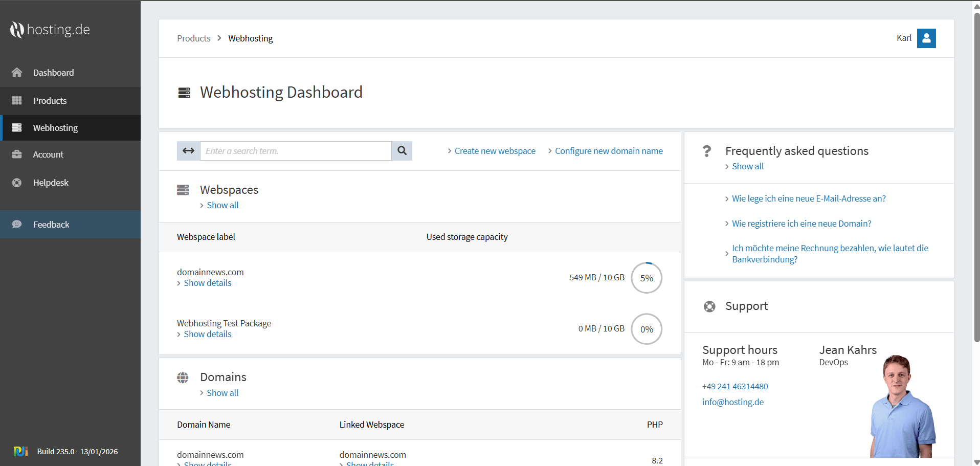Click Products in the breadcrumb
Image resolution: width=980 pixels, height=466 pixels.
click(x=193, y=38)
